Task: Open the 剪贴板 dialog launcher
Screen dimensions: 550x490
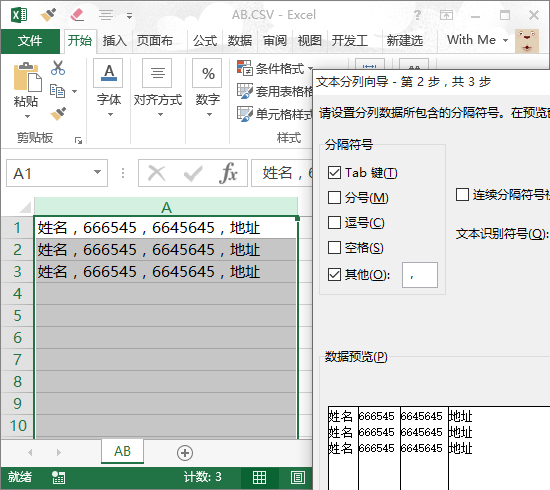Action: pos(78,141)
